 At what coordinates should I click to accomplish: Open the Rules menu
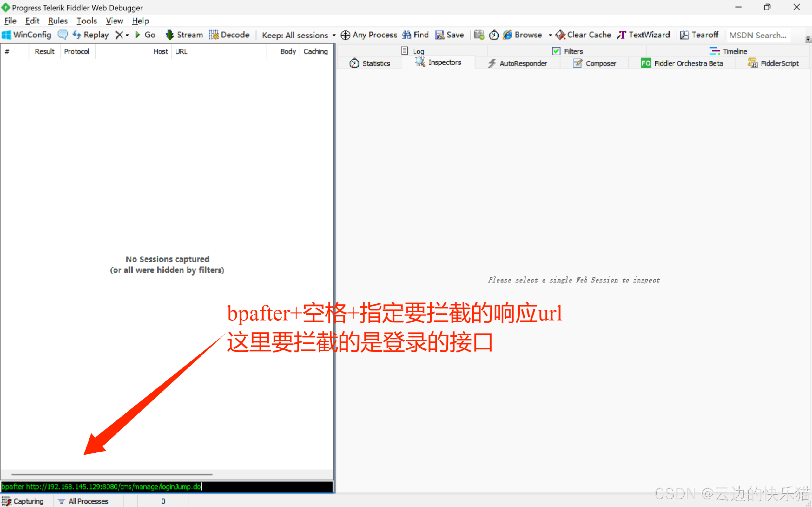[x=58, y=21]
